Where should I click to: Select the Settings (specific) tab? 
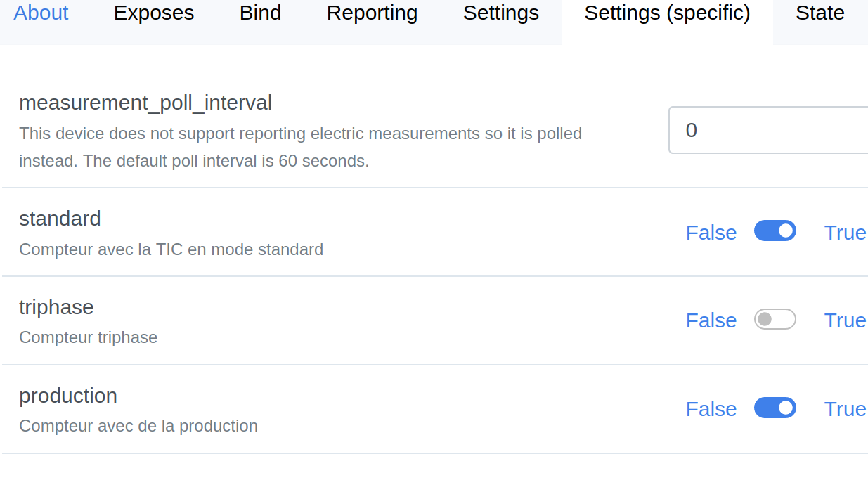click(667, 13)
